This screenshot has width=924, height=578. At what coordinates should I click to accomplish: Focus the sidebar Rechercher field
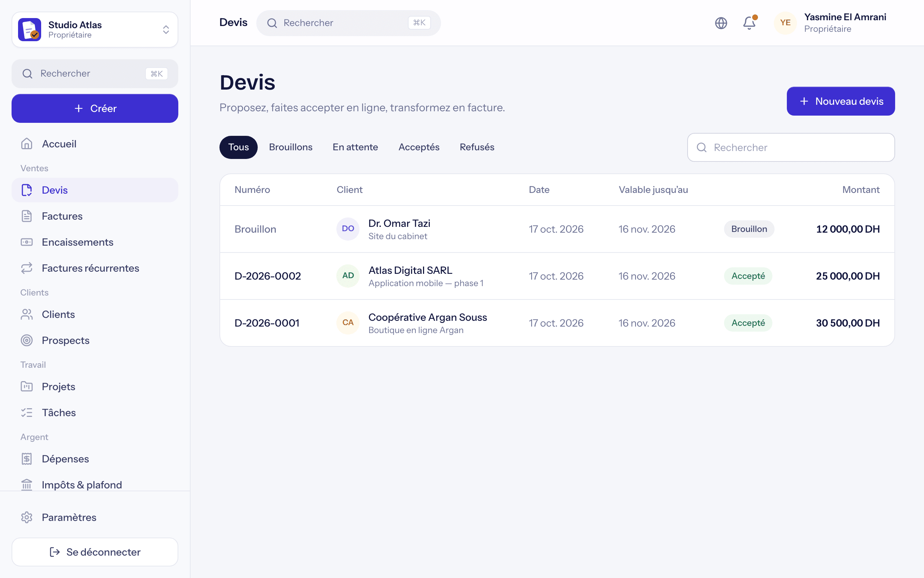[95, 73]
